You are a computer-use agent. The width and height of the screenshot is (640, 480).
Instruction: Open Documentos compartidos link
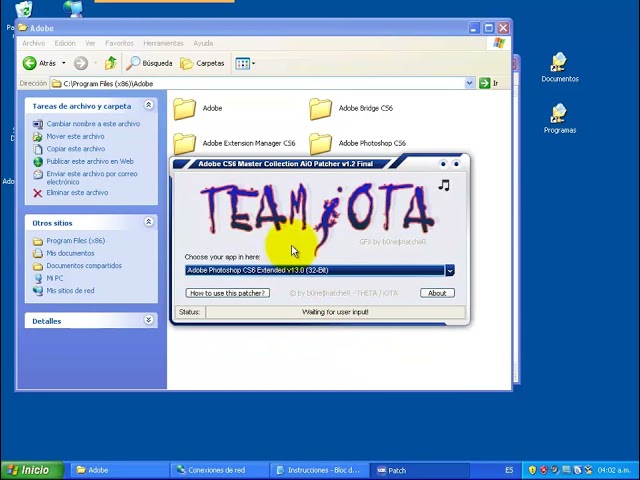pos(84,266)
